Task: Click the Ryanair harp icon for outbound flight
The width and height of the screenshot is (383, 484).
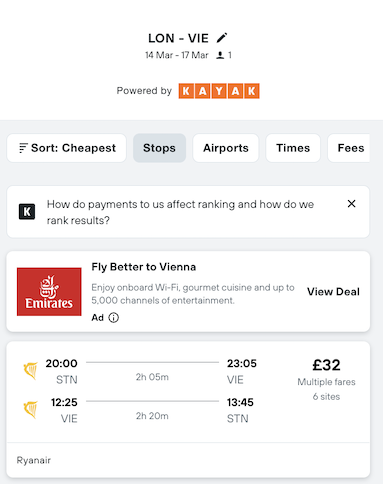Action: point(30,370)
